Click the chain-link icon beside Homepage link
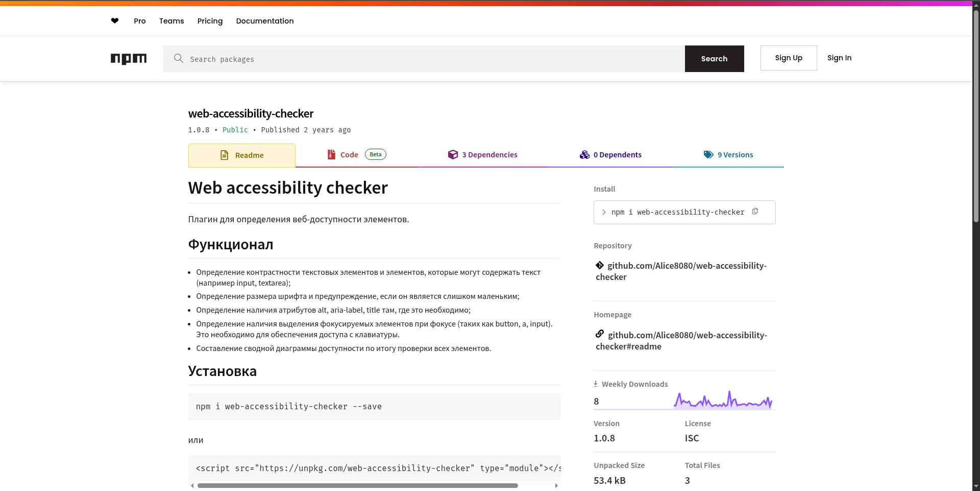 (x=600, y=334)
